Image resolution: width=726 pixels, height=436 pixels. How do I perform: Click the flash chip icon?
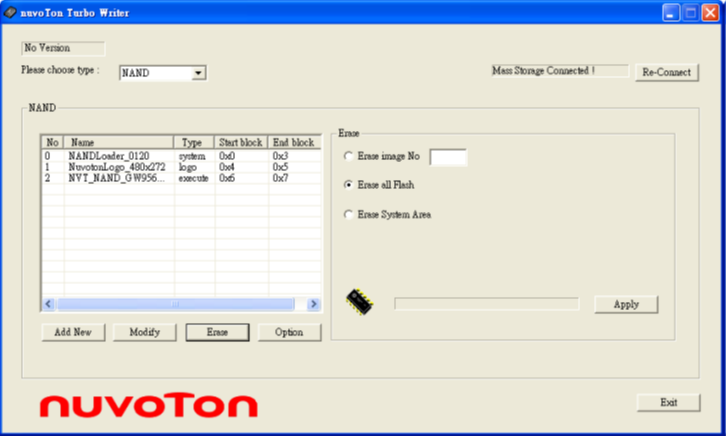[x=360, y=302]
